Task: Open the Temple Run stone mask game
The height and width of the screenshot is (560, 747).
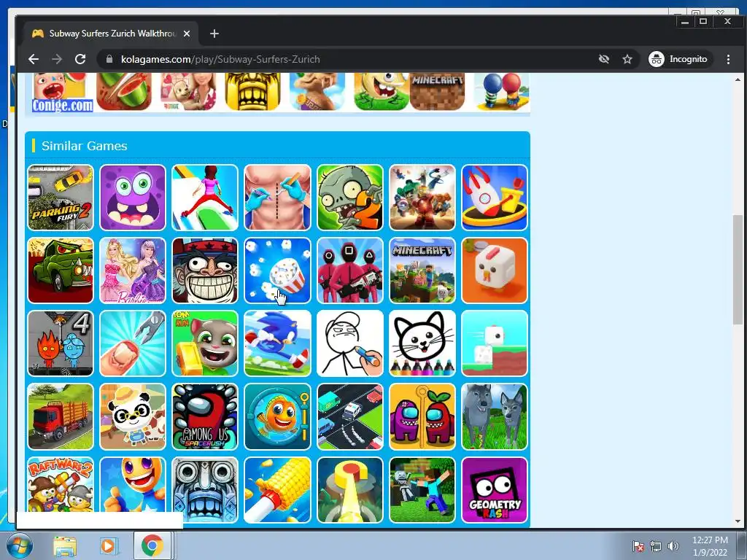Action: [205, 489]
